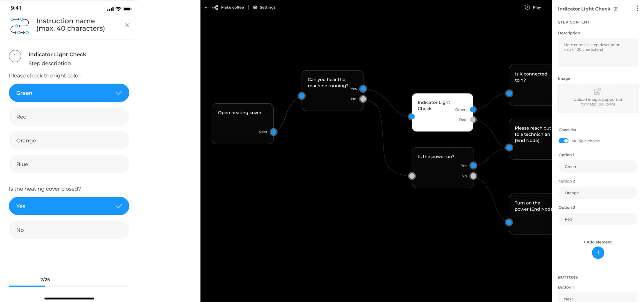This screenshot has width=644, height=302.
Task: Click the blue plus icon under Add element
Action: (x=598, y=252)
